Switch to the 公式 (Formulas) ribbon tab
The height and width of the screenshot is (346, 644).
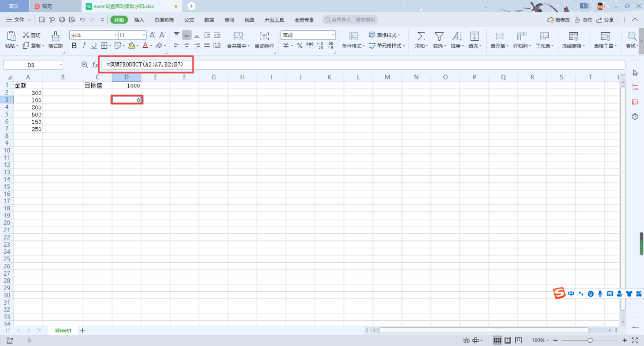pos(189,20)
